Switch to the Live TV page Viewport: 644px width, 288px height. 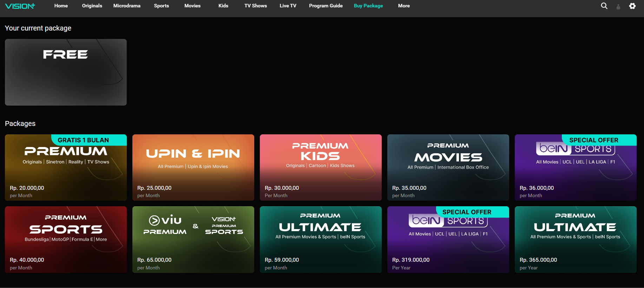(288, 6)
